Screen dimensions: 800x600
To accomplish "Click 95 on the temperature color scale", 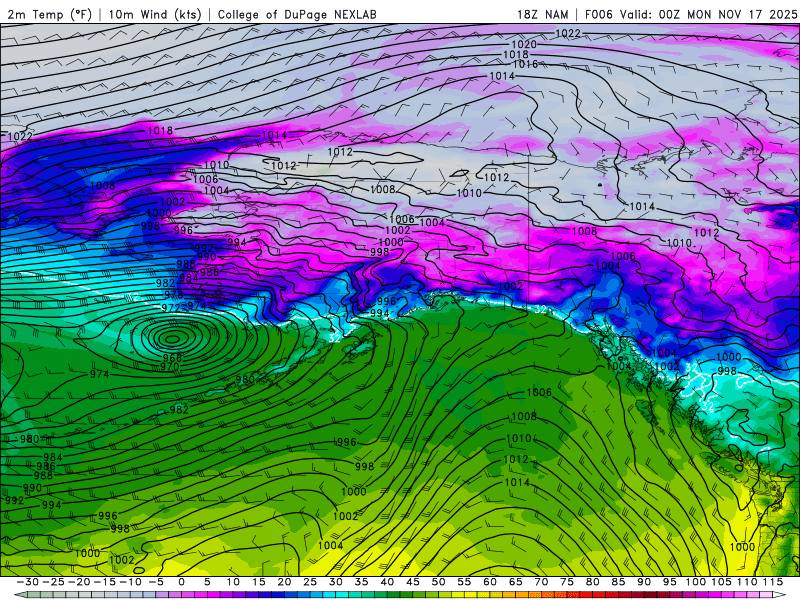I will click(669, 582).
